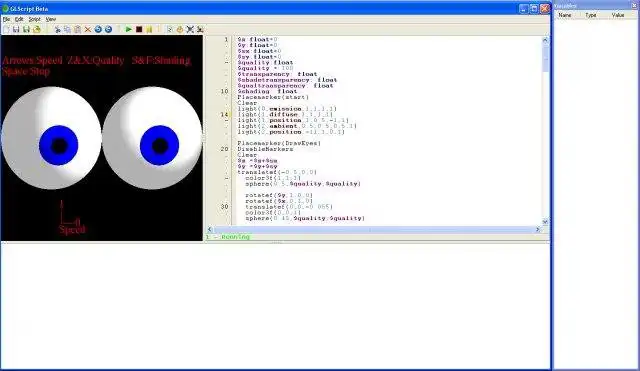Click the 'Placemarker(start)' code line
This screenshot has width=640, height=371.
[x=273, y=98]
